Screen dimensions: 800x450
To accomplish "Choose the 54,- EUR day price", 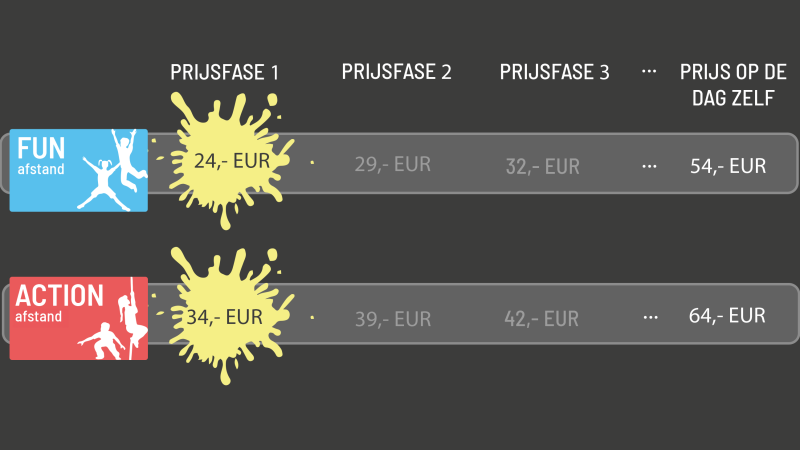I will coord(728,166).
